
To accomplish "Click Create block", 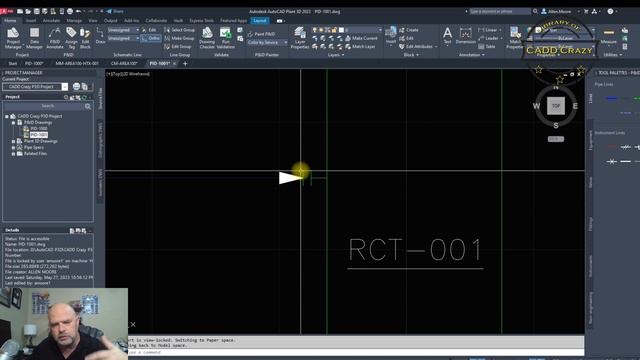I will [409, 30].
